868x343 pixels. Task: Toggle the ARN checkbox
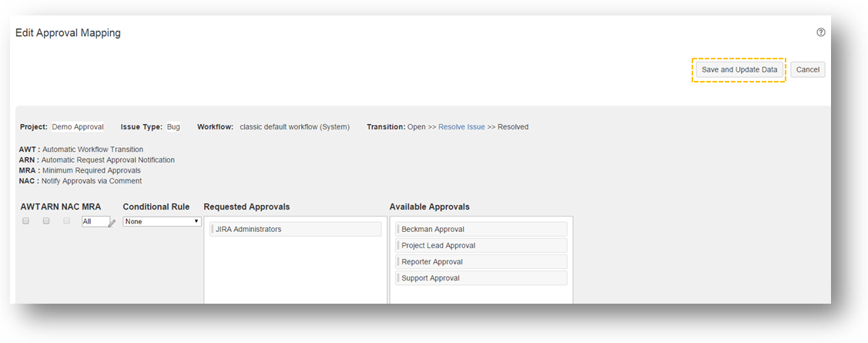tap(46, 221)
